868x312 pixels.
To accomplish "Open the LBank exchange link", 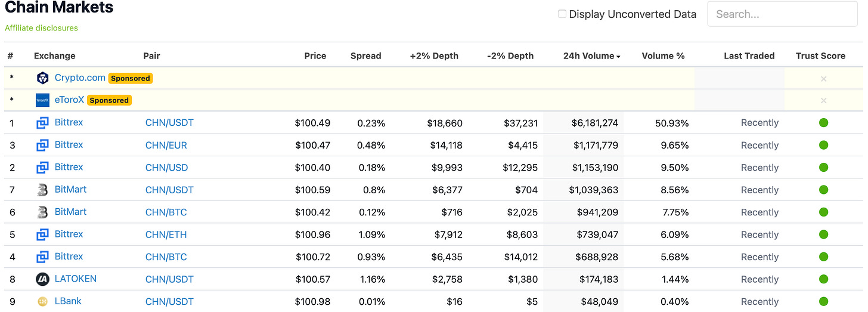I will tap(68, 301).
